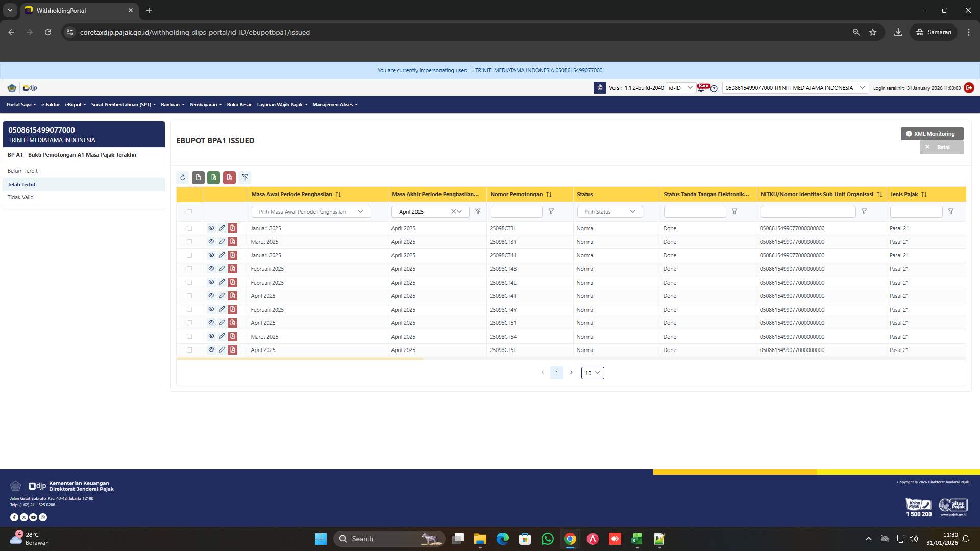Open the Pilih Status dropdown
The height and width of the screenshot is (551, 980).
coord(609,211)
